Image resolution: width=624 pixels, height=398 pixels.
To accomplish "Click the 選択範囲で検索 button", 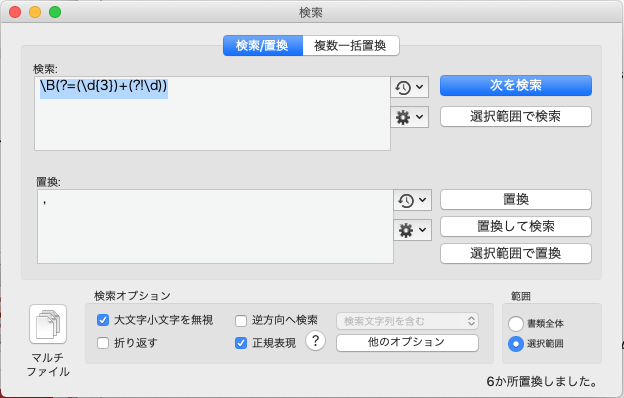I will click(x=516, y=117).
